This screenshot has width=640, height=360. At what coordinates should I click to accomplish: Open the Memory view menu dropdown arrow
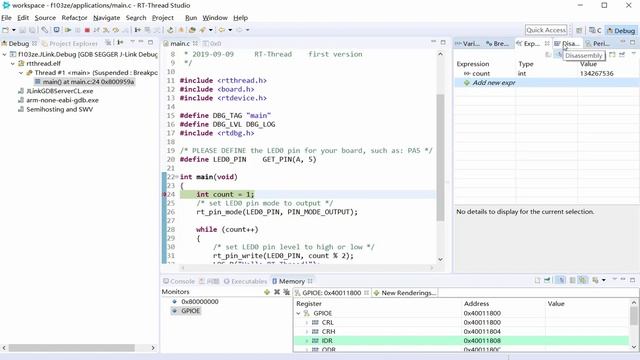coord(614,279)
